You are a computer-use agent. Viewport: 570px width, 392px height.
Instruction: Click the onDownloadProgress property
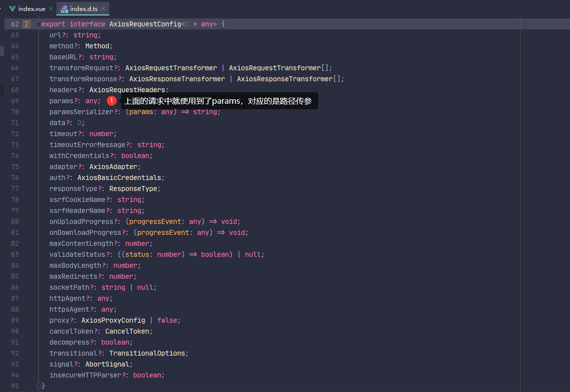[x=85, y=232]
